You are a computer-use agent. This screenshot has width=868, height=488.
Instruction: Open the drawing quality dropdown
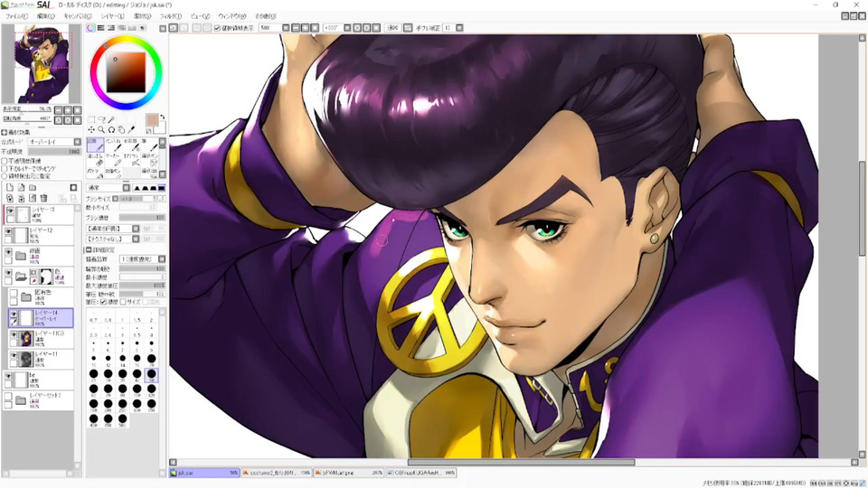pyautogui.click(x=143, y=259)
